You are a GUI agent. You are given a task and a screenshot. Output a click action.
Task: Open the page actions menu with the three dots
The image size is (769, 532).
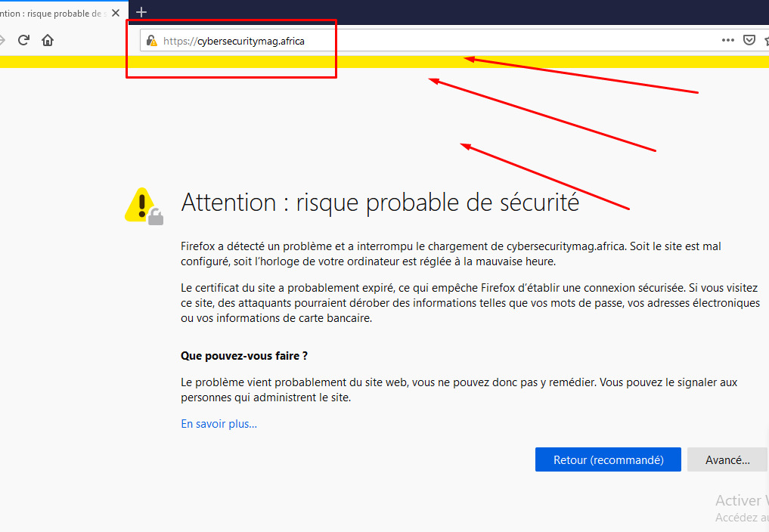tap(727, 40)
